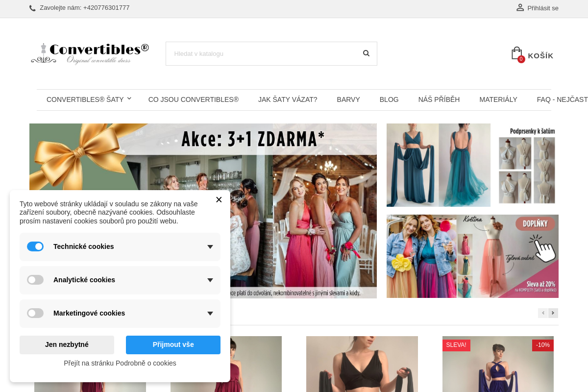Open the shopping bag cart icon

click(x=516, y=53)
